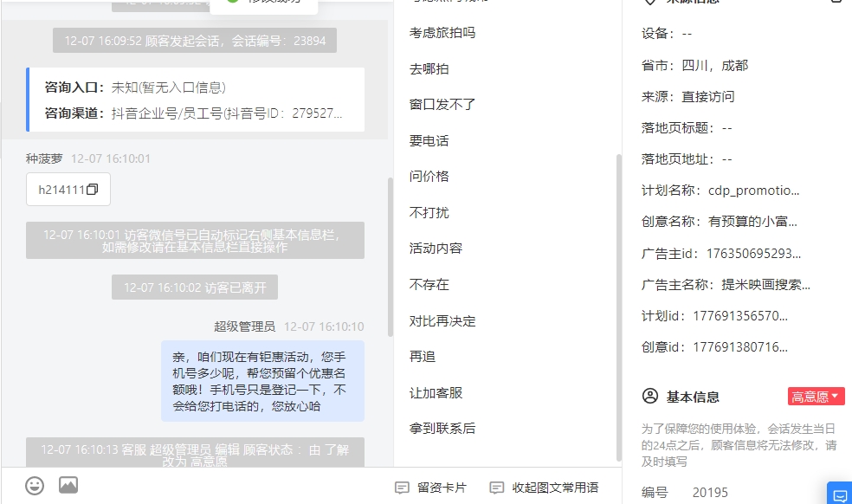Click the visitor name 种菠萝
This screenshot has width=852, height=504.
pos(44,158)
